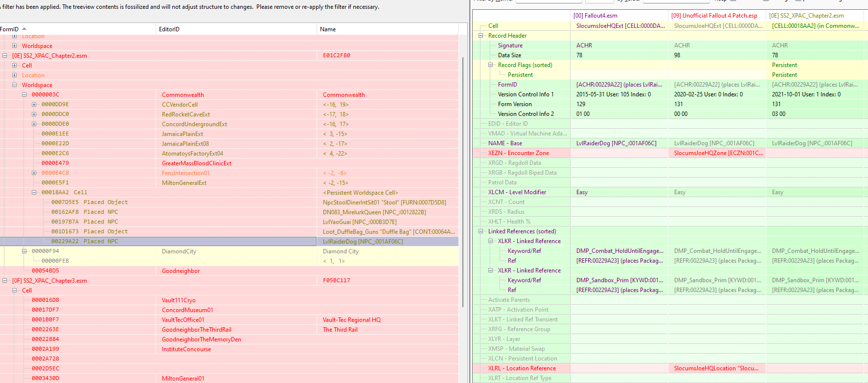Click the XLCM - Level Modifier row label
This screenshot has width=868, height=383.
coord(517,192)
